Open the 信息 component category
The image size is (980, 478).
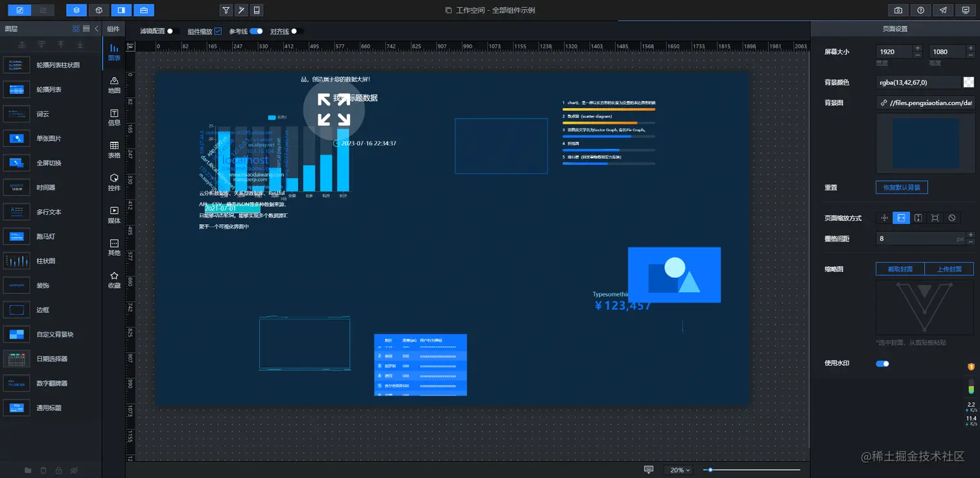pos(114,117)
